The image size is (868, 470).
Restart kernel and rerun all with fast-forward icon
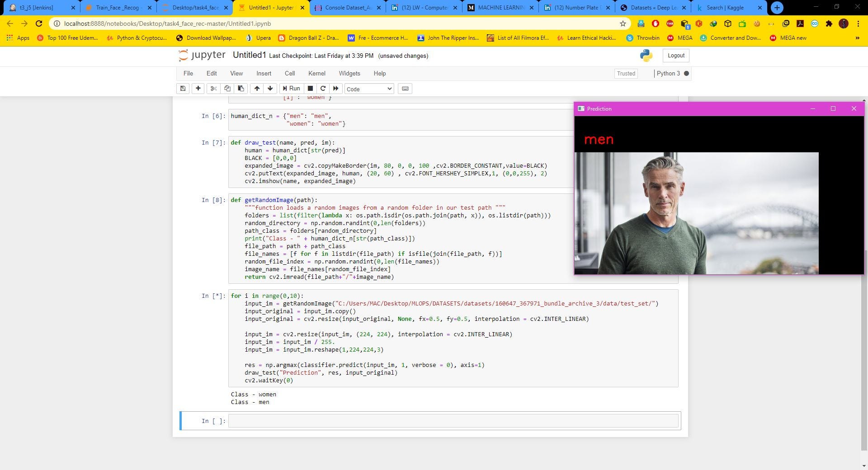click(x=335, y=89)
